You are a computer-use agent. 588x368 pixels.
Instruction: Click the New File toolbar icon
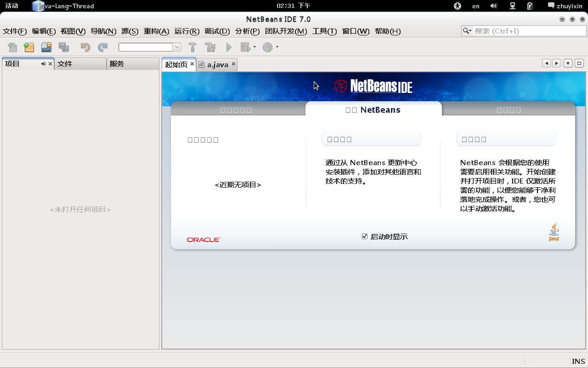pos(12,47)
